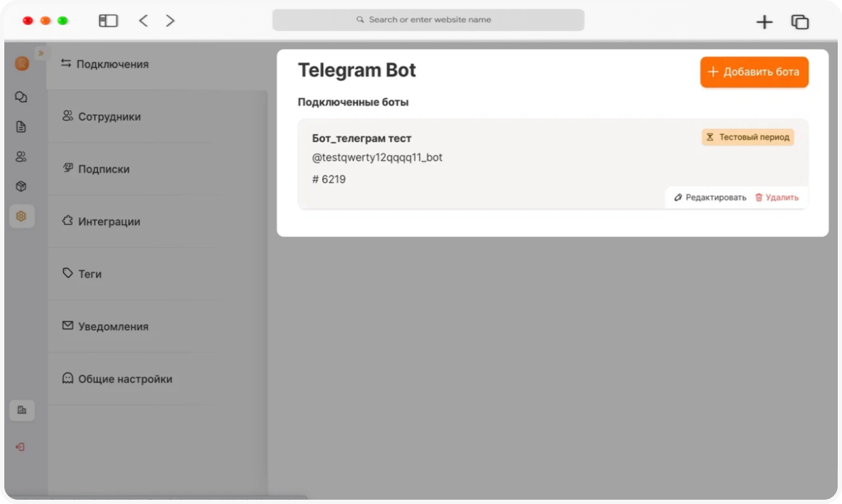
Task: Click the arrows icon beside Подключения
Action: pos(65,63)
